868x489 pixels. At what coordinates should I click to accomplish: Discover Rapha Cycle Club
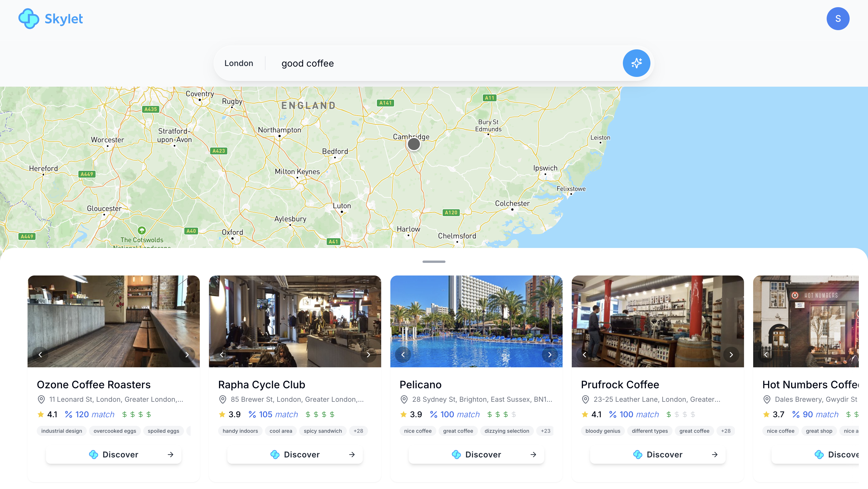(295, 455)
